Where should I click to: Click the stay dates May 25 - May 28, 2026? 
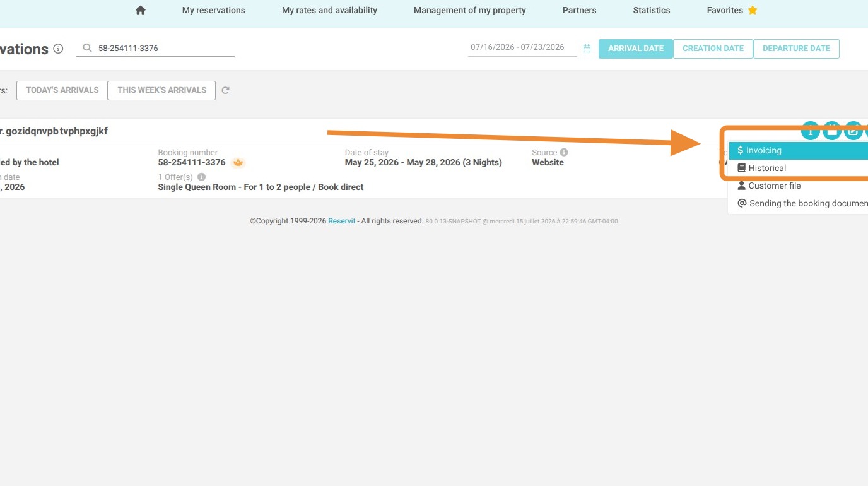[423, 162]
